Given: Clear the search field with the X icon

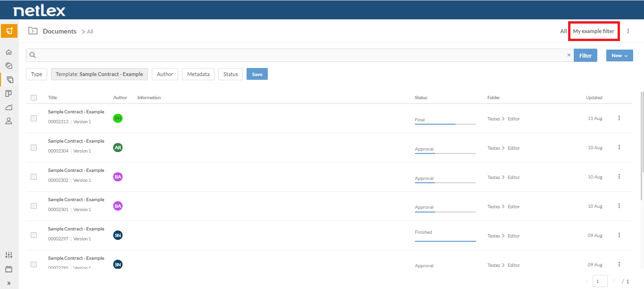Looking at the screenshot, I should coord(569,55).
